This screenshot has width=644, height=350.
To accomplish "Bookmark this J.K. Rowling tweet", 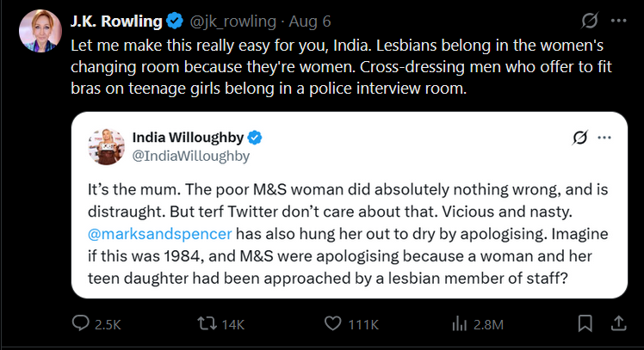I will 585,323.
